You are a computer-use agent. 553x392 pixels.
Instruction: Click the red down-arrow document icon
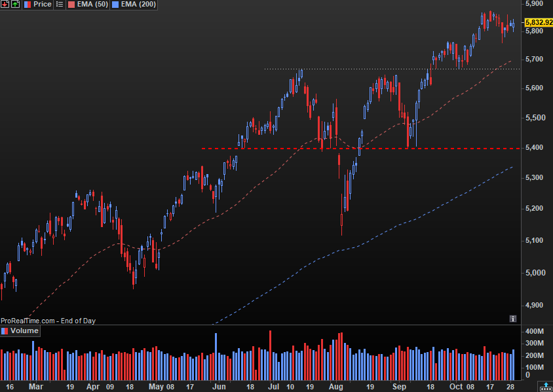click(x=5, y=4)
